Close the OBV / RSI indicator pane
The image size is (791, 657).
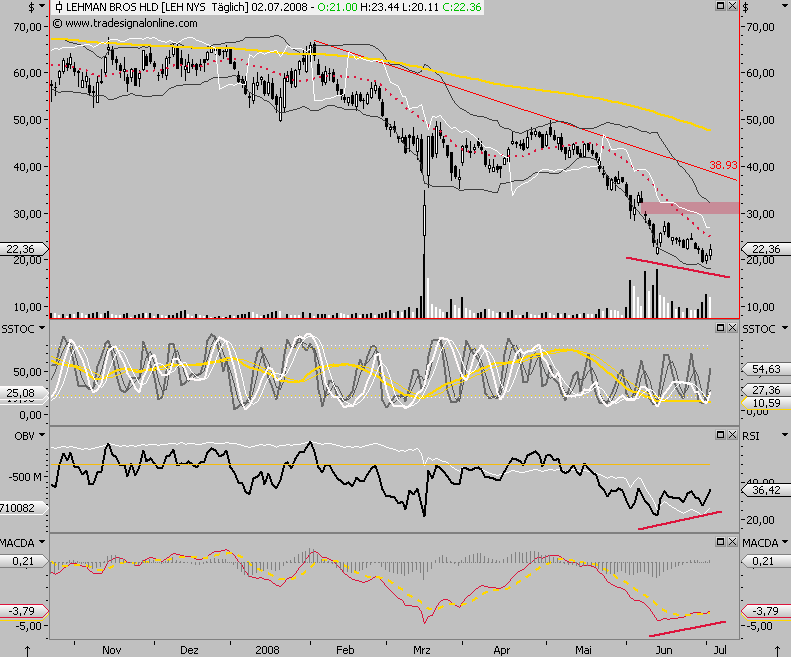point(732,434)
